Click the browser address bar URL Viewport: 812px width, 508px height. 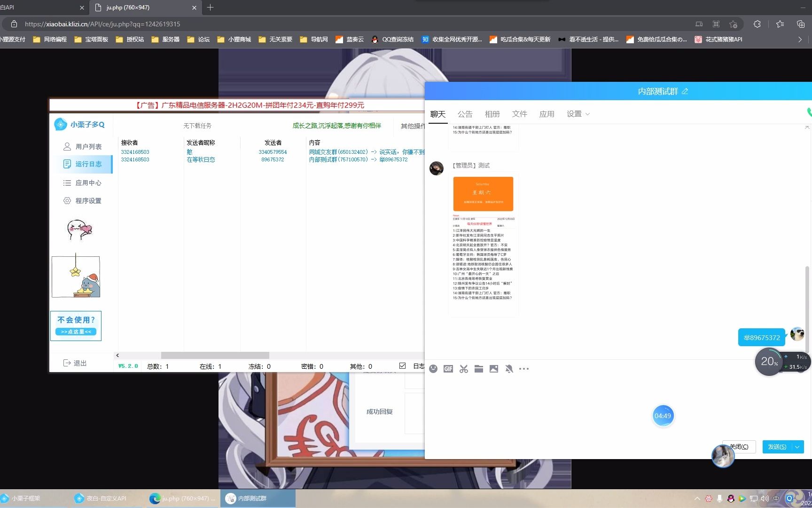(102, 24)
